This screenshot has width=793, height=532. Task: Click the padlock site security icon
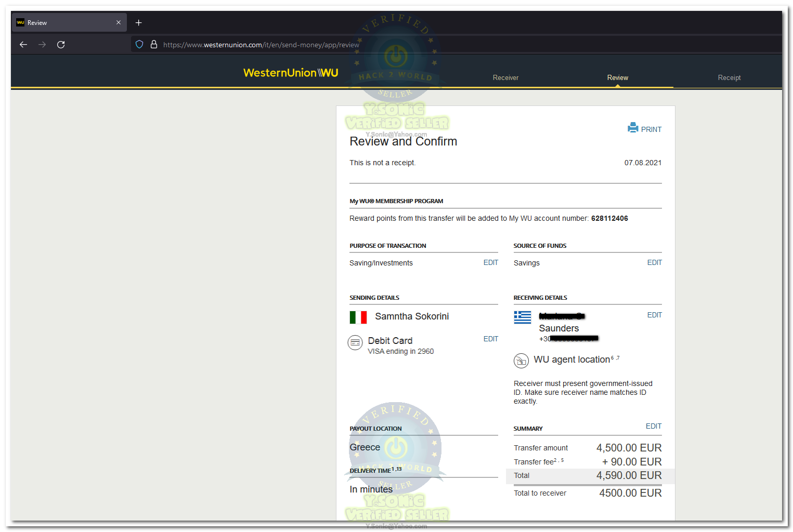pyautogui.click(x=154, y=45)
